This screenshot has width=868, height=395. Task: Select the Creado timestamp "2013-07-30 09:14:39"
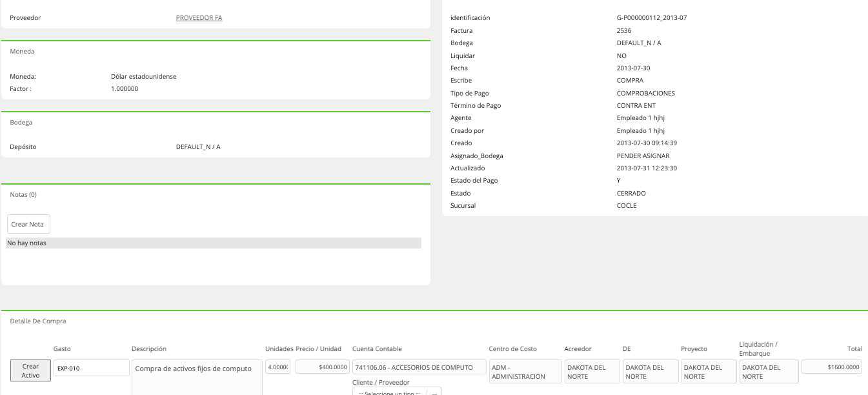click(647, 143)
